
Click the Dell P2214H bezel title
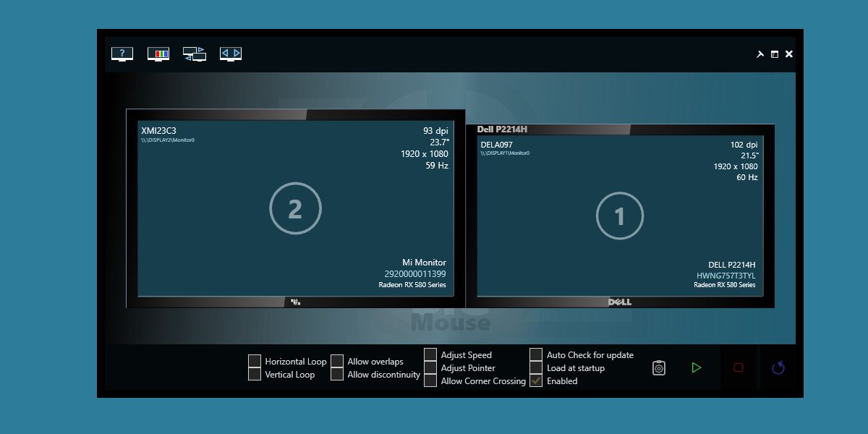pos(502,129)
